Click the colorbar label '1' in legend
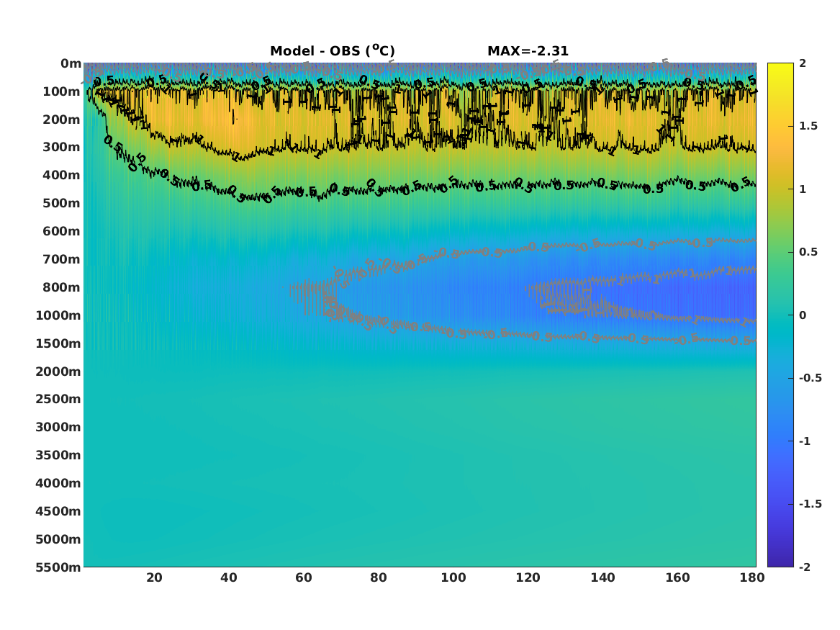840x630 pixels. pos(803,189)
